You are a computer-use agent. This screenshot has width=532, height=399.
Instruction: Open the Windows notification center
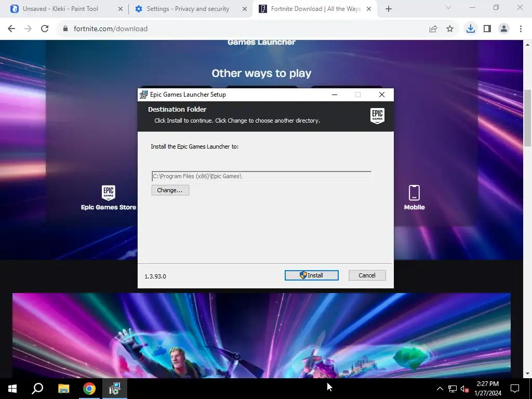[515, 389]
